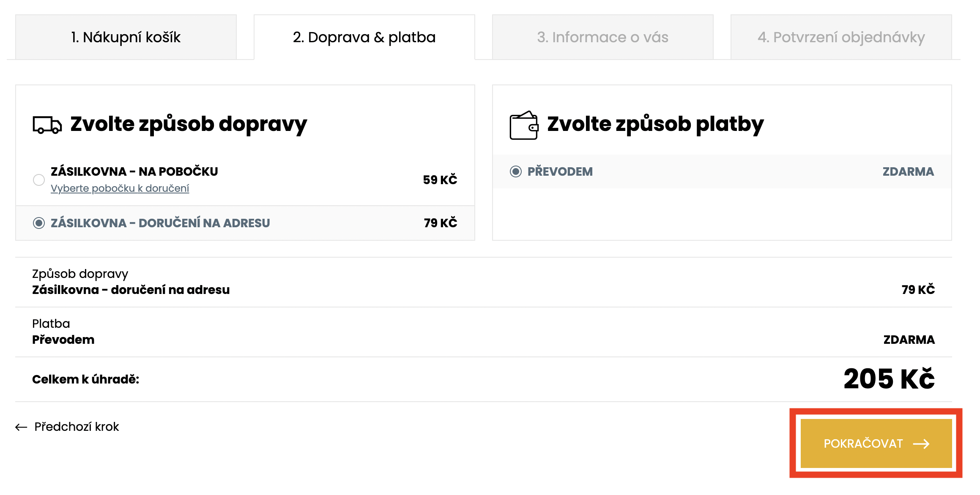Go to 3. Informace o vás tab
Image resolution: width=980 pixels, height=495 pixels.
(602, 37)
